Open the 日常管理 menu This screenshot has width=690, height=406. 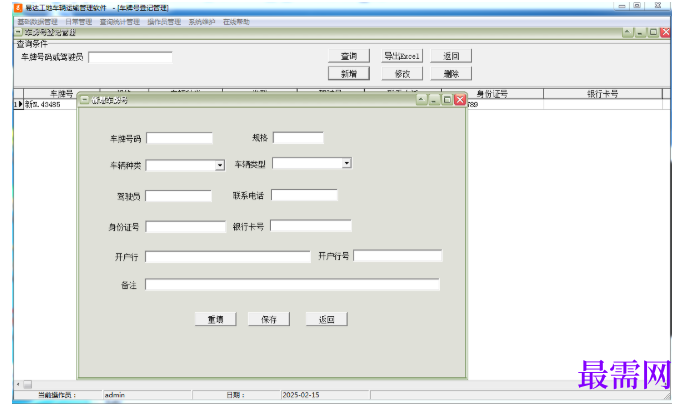pos(78,22)
